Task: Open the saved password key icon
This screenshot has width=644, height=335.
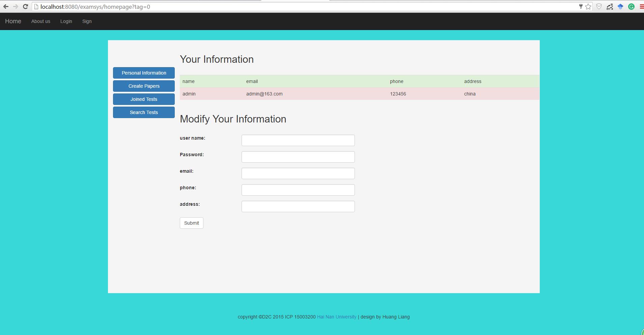Action: coord(581,6)
